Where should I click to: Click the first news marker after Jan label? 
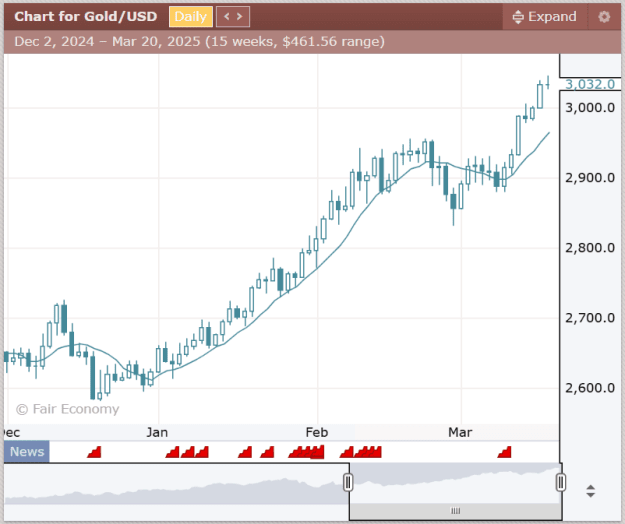pyautogui.click(x=173, y=452)
